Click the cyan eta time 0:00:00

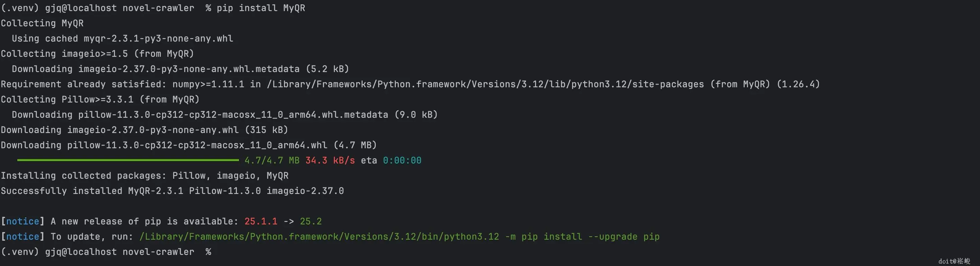[x=402, y=161]
